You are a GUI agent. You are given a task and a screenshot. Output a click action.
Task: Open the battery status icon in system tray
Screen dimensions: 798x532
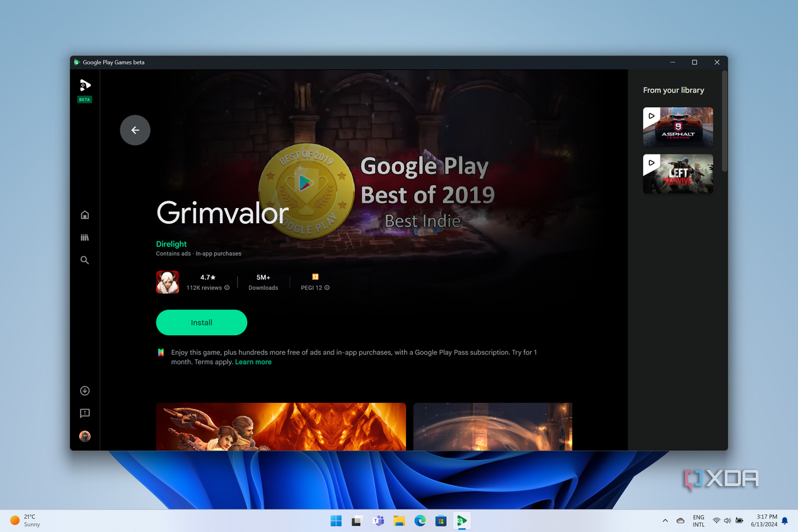(x=739, y=521)
